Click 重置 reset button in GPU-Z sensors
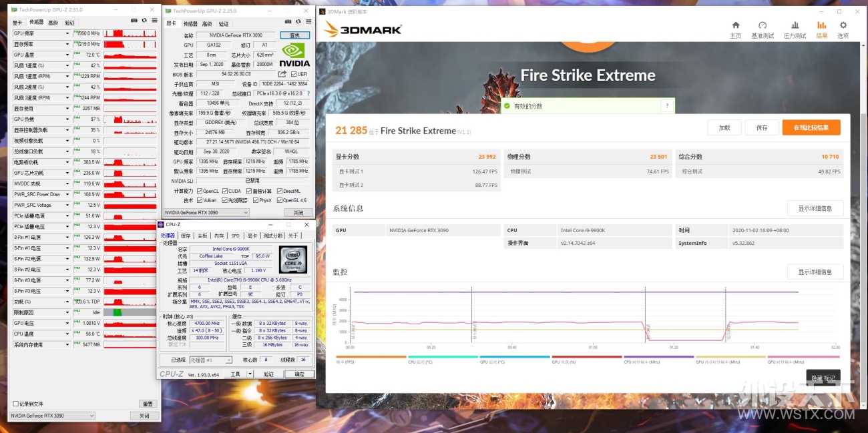This screenshot has height=433, width=868. (148, 404)
